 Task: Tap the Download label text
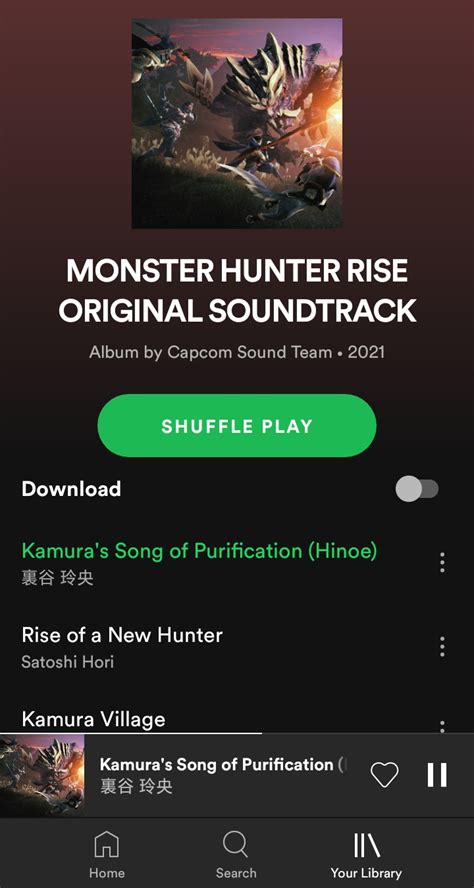pyautogui.click(x=71, y=489)
